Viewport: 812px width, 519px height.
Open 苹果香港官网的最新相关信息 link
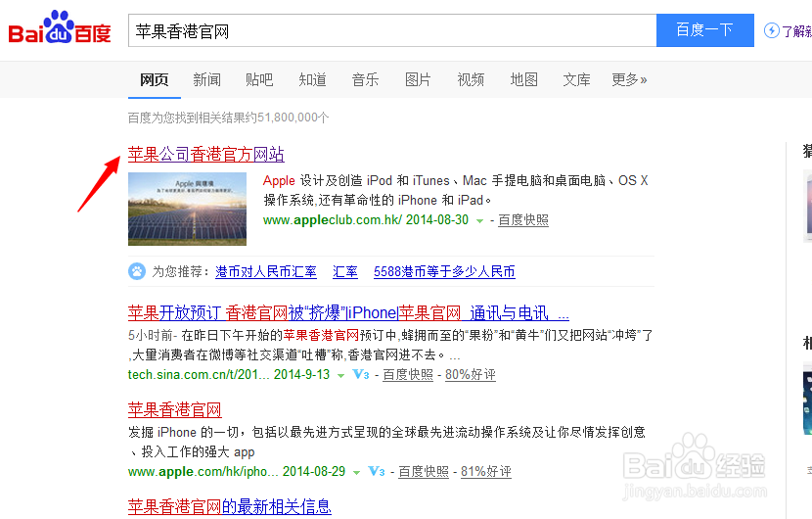229,506
